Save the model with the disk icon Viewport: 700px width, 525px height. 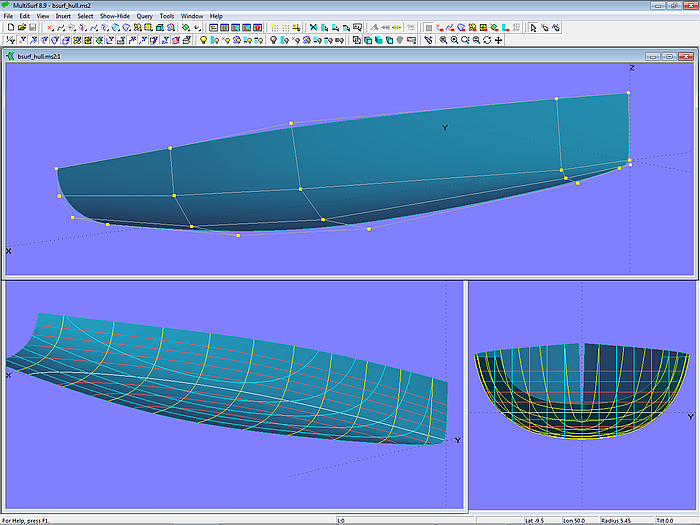[32, 28]
